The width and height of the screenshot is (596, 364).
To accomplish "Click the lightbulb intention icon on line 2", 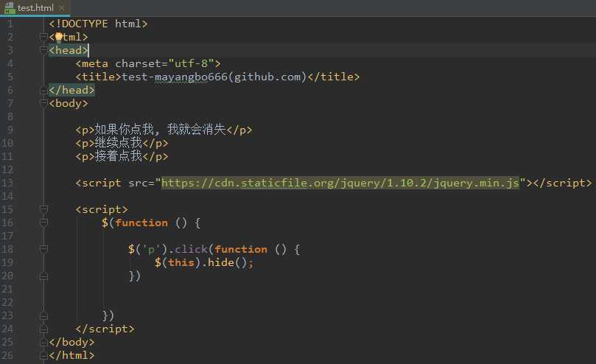I will click(59, 37).
